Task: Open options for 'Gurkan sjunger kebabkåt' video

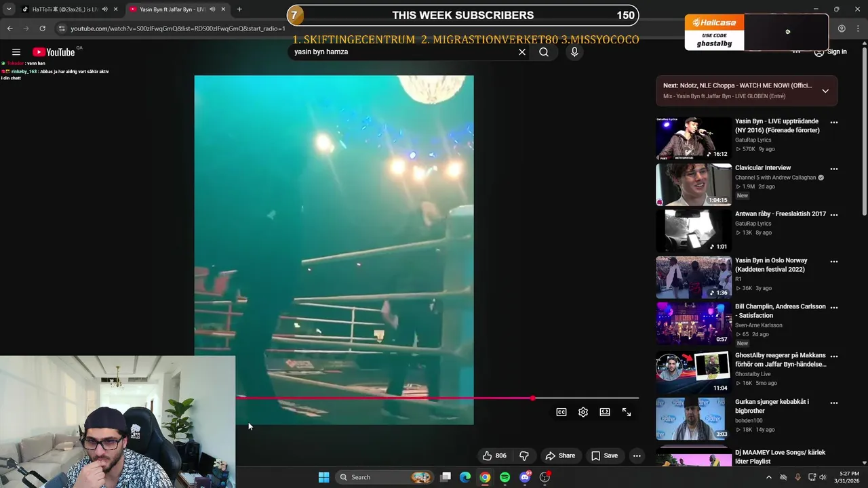Action: click(834, 403)
